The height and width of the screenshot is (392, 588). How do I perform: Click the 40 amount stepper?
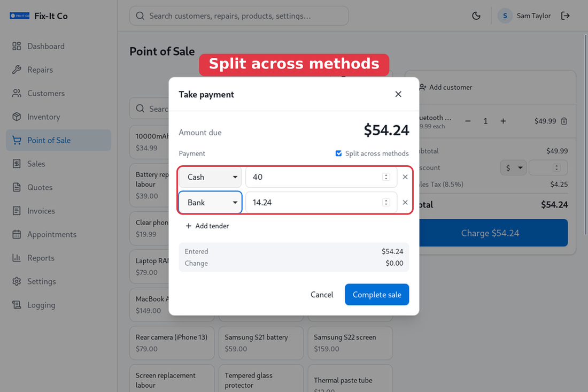(386, 177)
